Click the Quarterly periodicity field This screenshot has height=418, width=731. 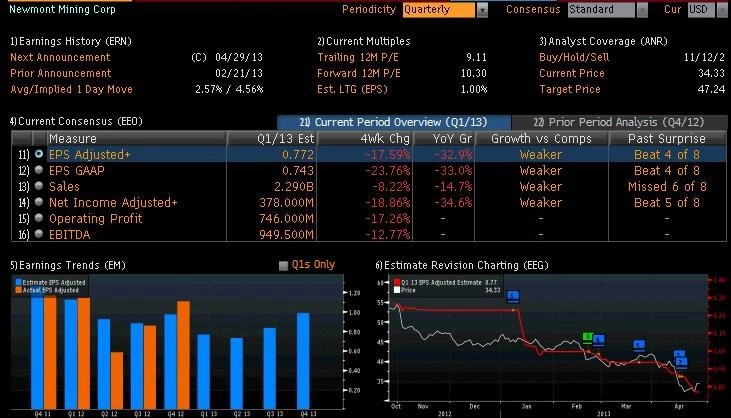click(439, 10)
